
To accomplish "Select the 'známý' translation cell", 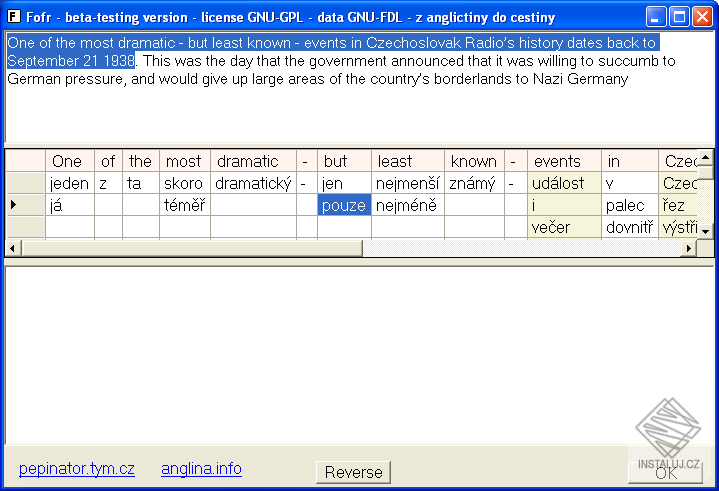I will (474, 183).
